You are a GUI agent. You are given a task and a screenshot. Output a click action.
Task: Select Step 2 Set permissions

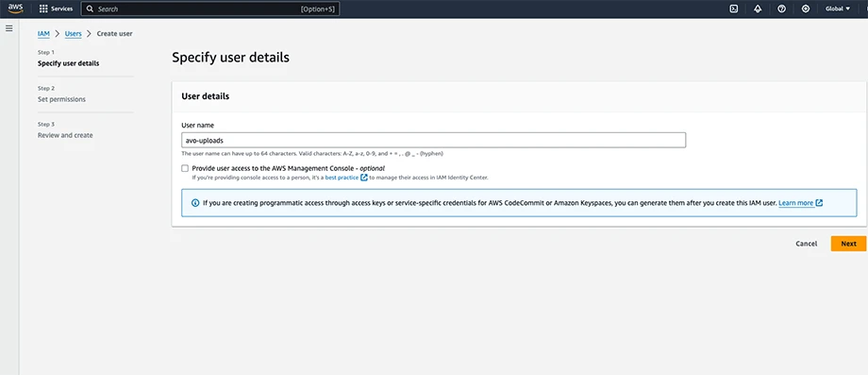tap(61, 99)
